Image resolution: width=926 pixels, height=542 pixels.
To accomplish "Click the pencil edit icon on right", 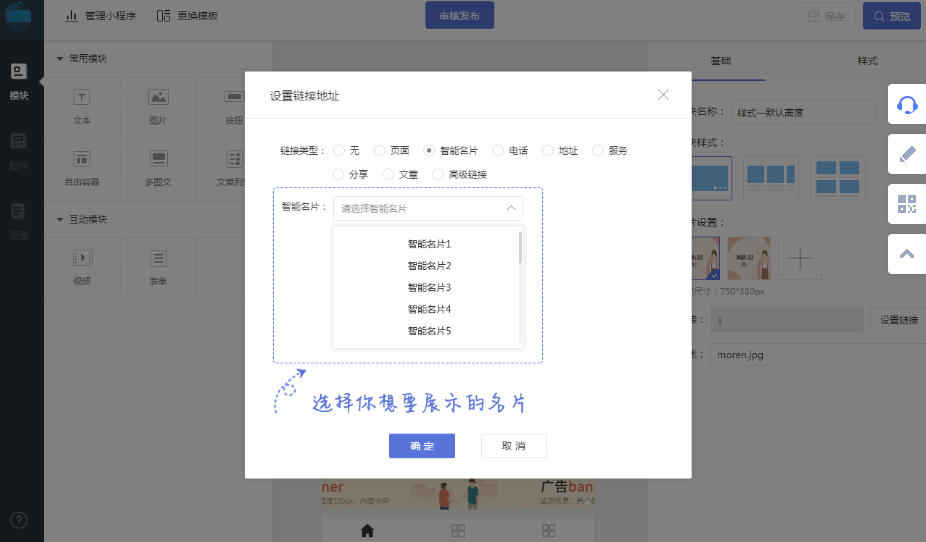I will point(907,154).
